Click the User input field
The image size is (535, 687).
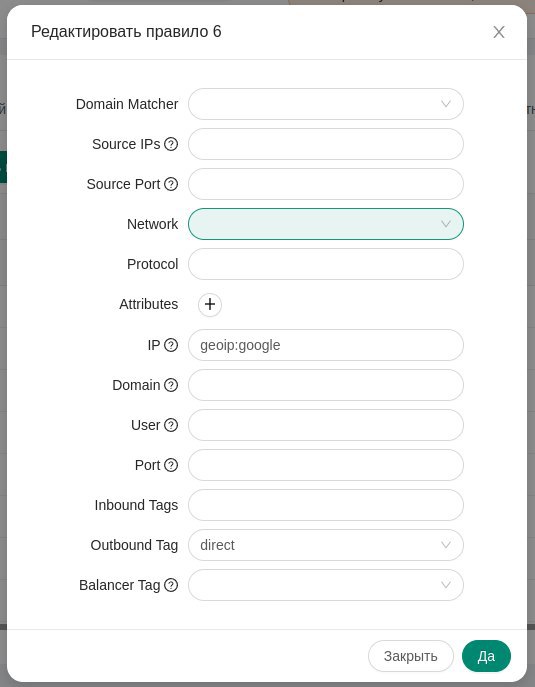326,425
